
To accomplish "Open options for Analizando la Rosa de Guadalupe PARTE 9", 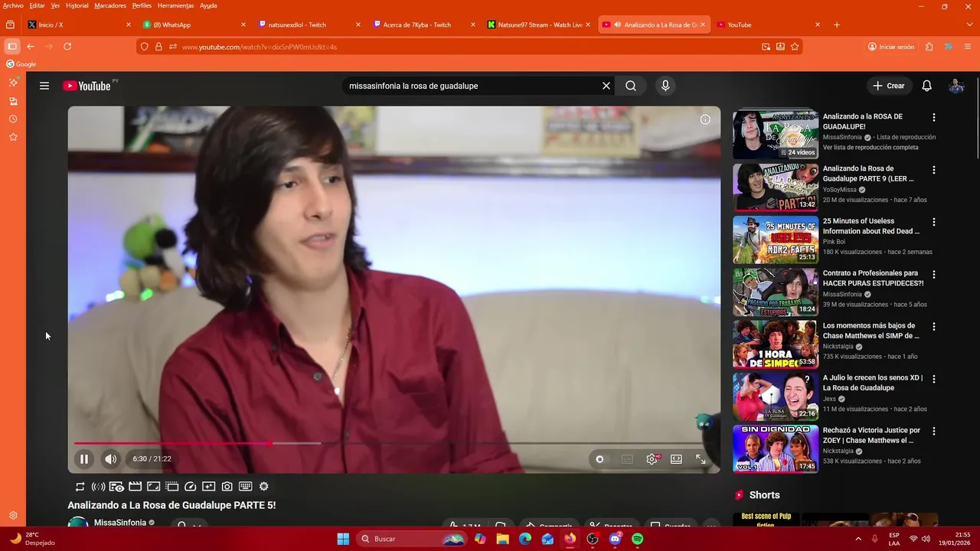I will click(934, 169).
